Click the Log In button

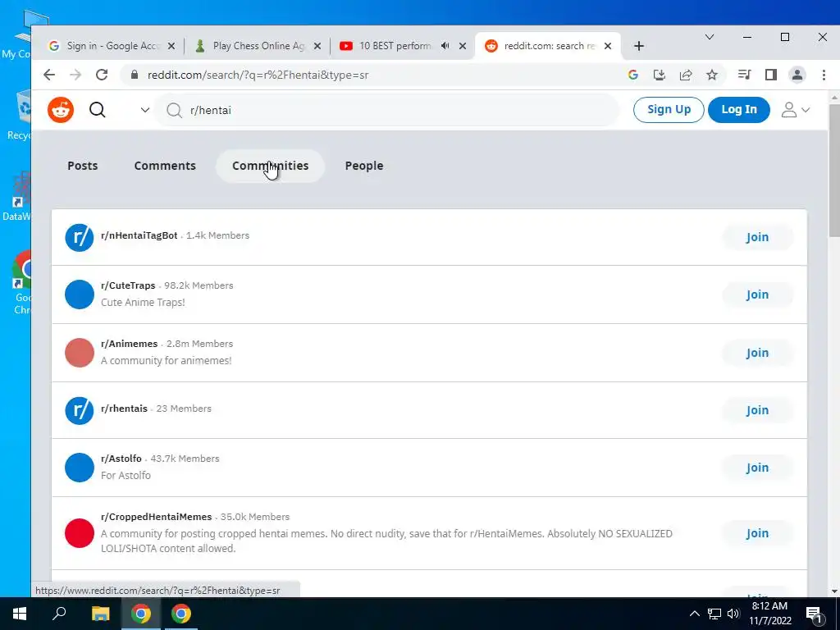[x=739, y=109]
